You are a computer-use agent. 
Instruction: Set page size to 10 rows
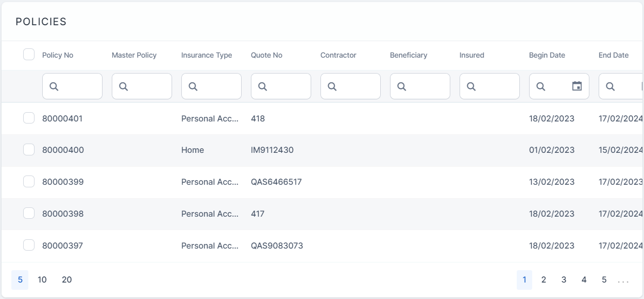42,280
